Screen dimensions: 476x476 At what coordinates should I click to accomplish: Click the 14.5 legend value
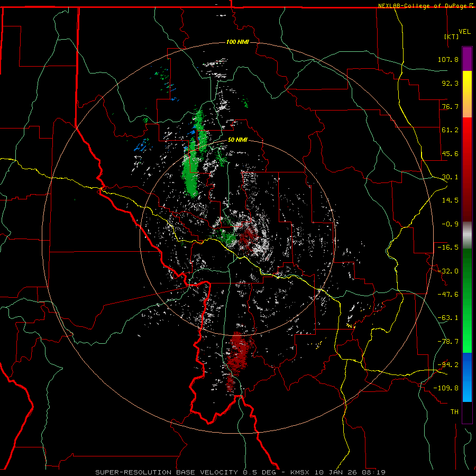[x=450, y=200]
